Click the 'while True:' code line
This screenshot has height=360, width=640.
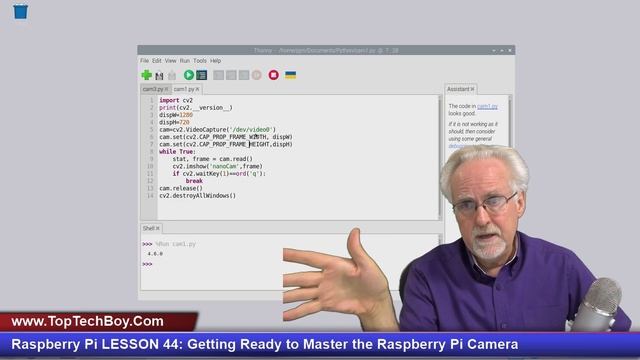coord(178,152)
